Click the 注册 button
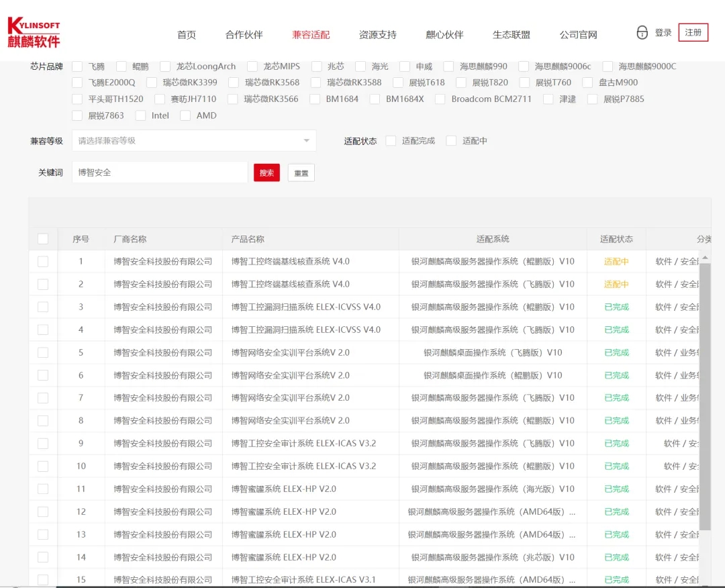The image size is (725, 588). point(693,32)
